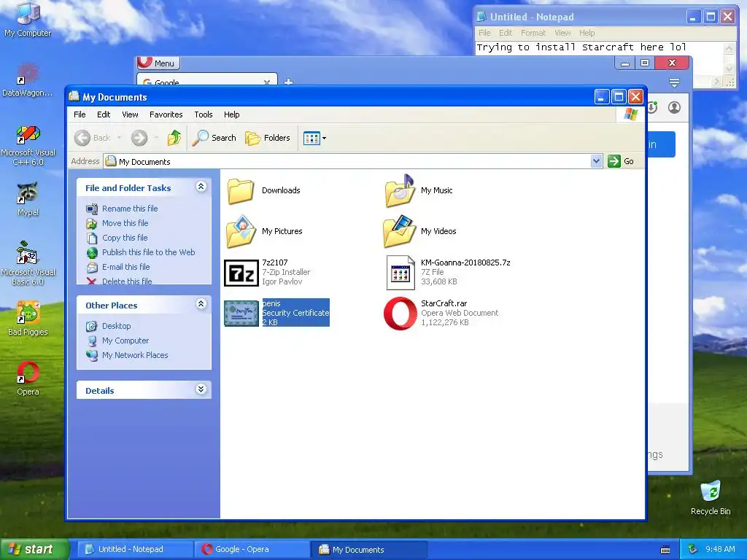Go to Desktop in Other Places
Viewport: 747px width, 560px height.
pos(116,326)
